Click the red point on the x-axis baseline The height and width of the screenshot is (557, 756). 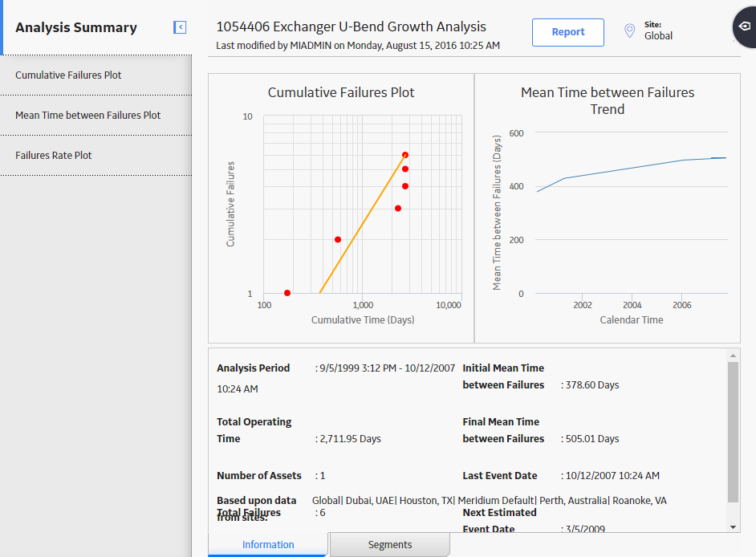click(287, 293)
